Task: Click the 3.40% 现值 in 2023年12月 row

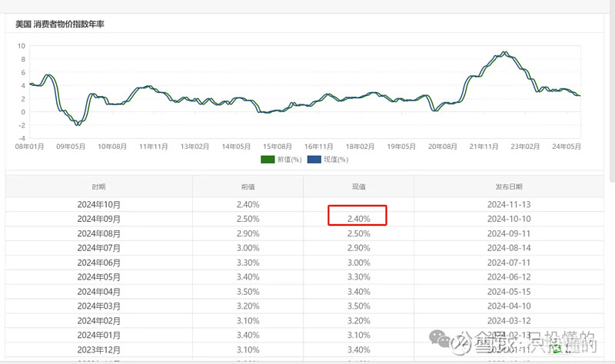Action: (358, 349)
